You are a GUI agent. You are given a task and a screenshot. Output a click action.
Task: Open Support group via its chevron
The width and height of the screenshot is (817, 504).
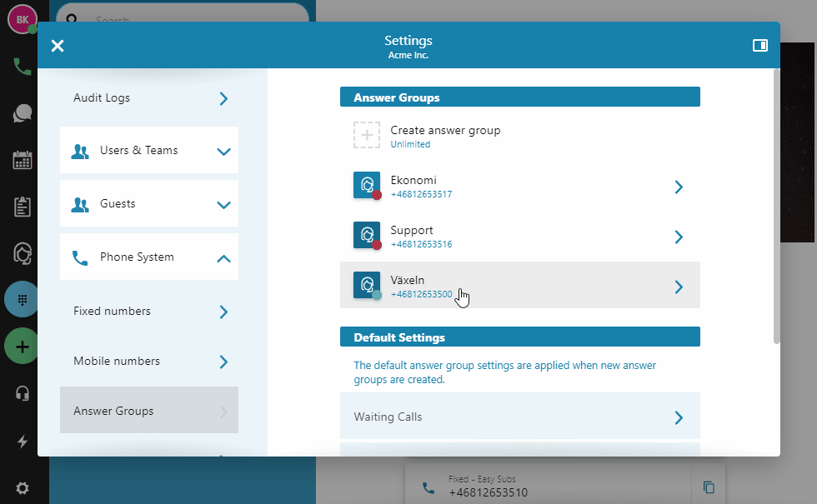click(x=679, y=237)
